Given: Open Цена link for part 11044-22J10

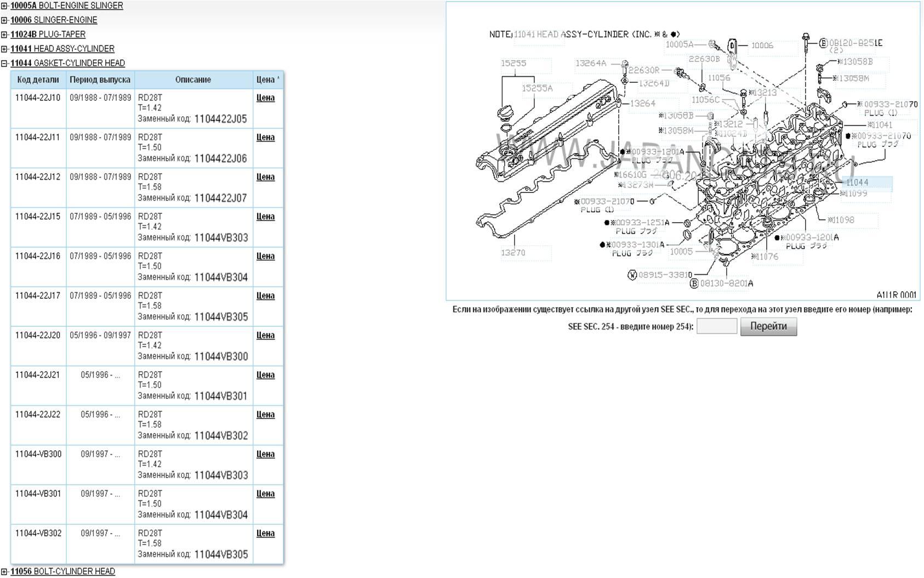Looking at the screenshot, I should (265, 98).
